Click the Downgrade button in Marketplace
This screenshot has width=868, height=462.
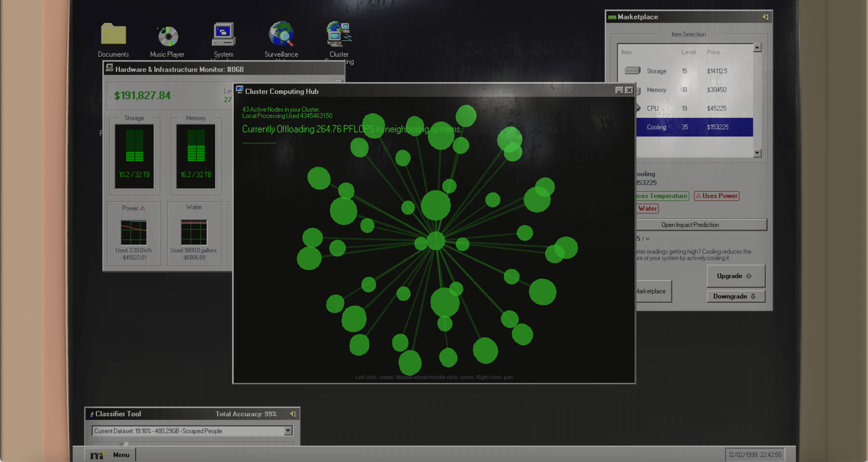[735, 296]
